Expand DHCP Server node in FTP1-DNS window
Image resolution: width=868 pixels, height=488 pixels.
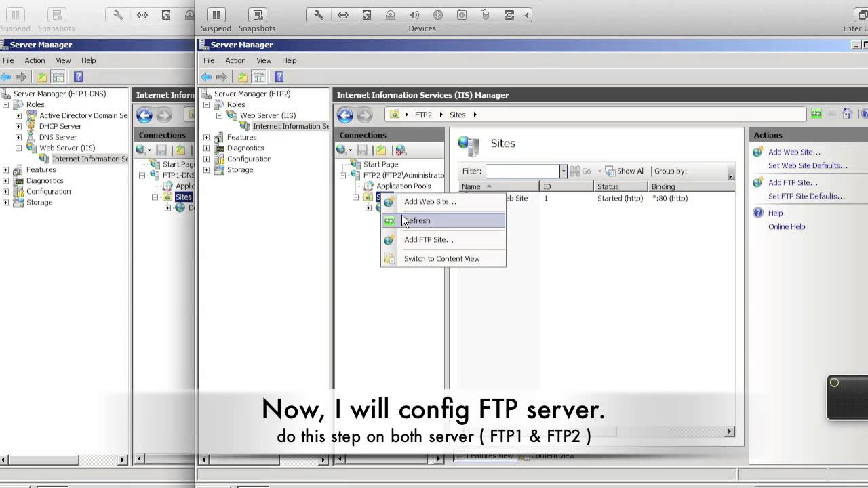[19, 126]
